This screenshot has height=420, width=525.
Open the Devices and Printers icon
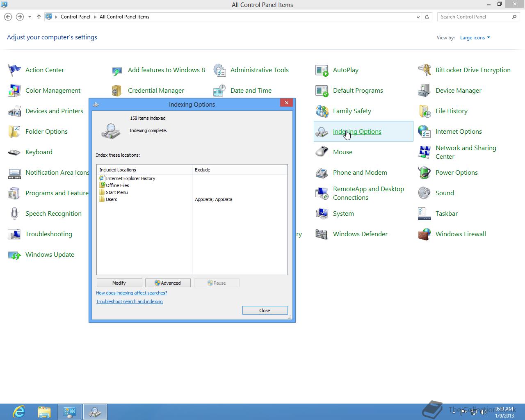click(14, 111)
